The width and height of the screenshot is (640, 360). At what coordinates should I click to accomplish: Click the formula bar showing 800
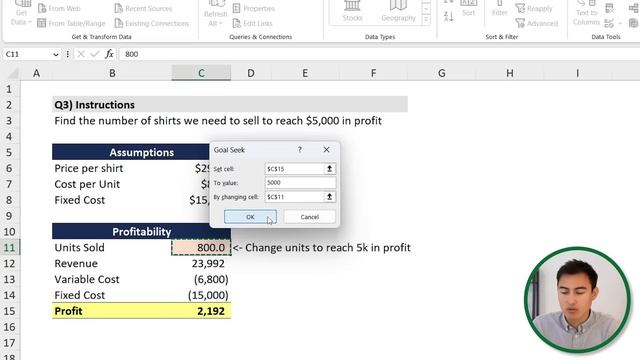tap(379, 54)
